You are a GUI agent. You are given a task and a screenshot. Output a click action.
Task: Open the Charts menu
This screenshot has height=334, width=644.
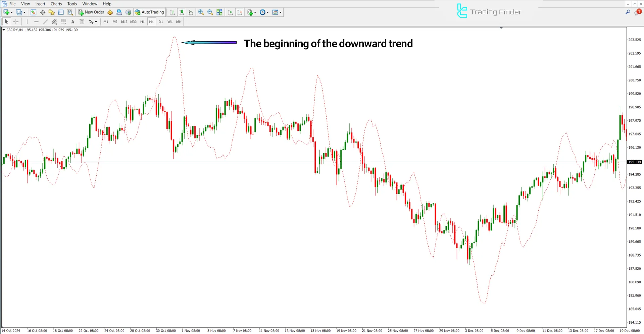click(x=56, y=4)
